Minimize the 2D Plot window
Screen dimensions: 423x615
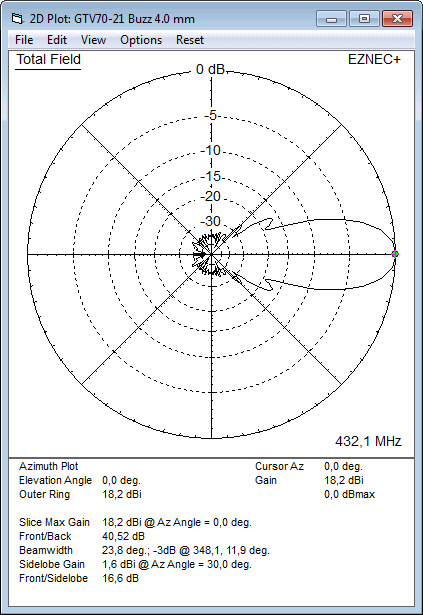[332, 19]
